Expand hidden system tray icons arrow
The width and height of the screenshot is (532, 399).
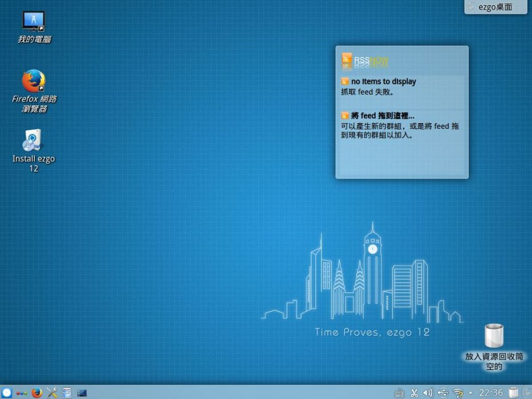tap(470, 393)
